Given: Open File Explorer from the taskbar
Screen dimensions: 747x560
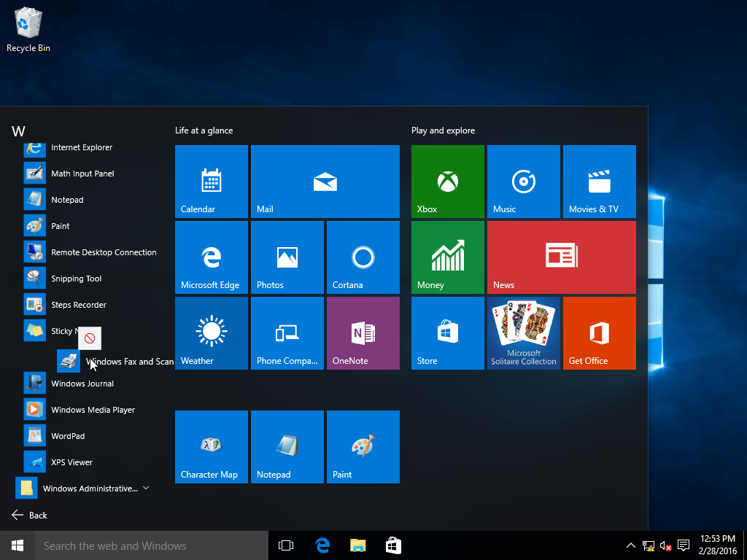Looking at the screenshot, I should coord(357,545).
